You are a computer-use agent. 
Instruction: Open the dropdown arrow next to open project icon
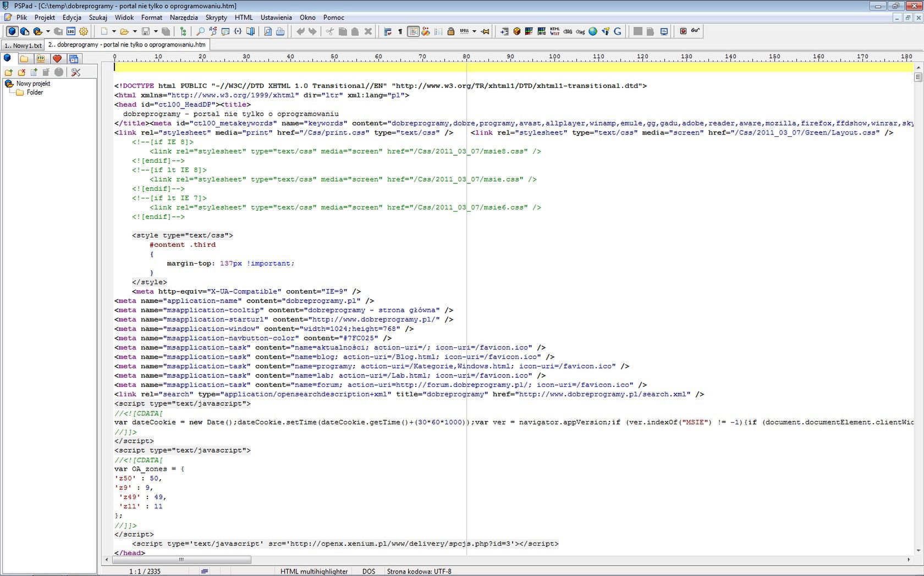click(x=48, y=31)
